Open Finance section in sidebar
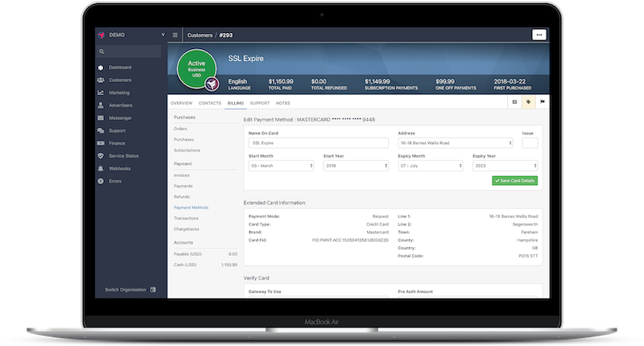The image size is (644, 346). 117,143
